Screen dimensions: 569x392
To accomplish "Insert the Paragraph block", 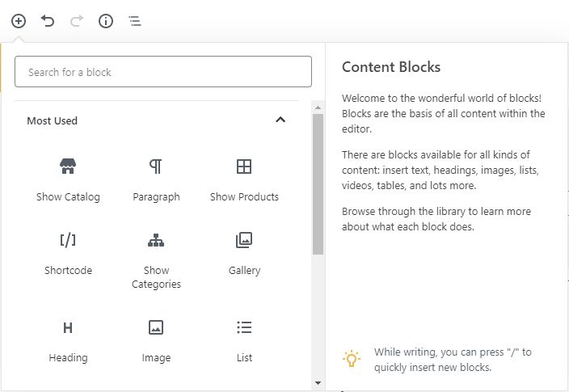I will tap(156, 179).
